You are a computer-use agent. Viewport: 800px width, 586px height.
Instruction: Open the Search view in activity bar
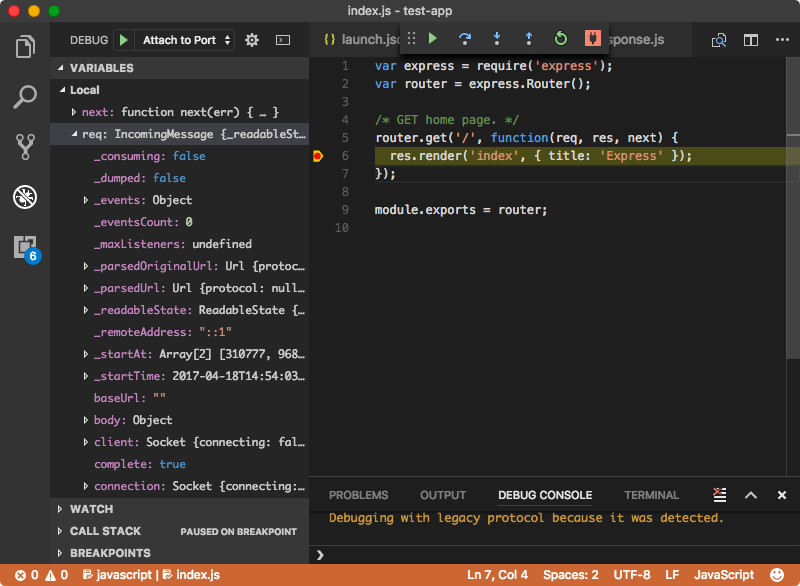click(25, 96)
